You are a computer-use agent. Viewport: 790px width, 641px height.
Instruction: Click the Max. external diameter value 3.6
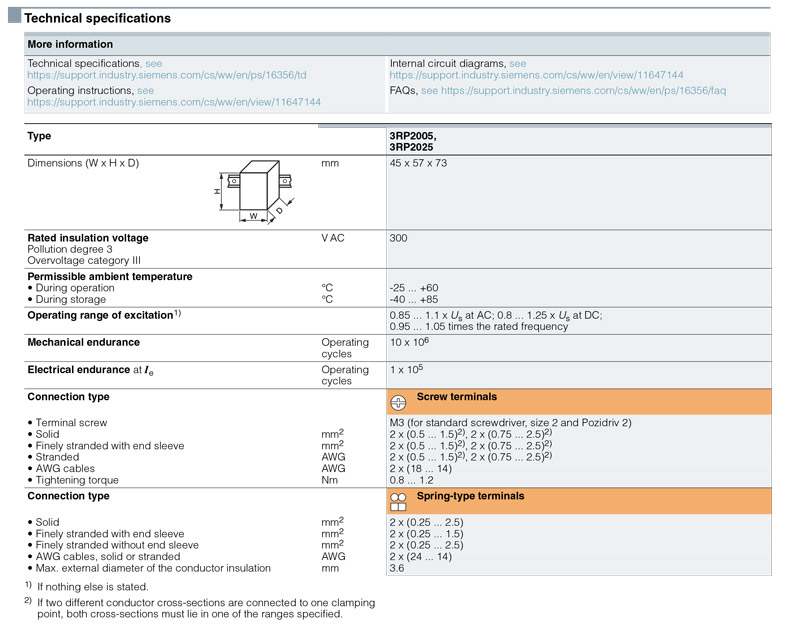[x=396, y=568]
